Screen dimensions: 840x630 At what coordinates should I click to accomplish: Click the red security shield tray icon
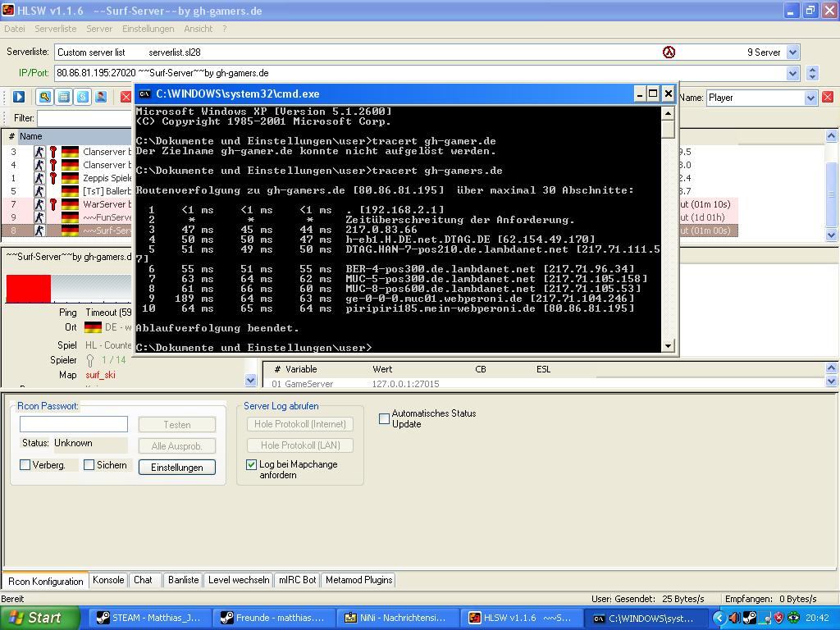[779, 618]
